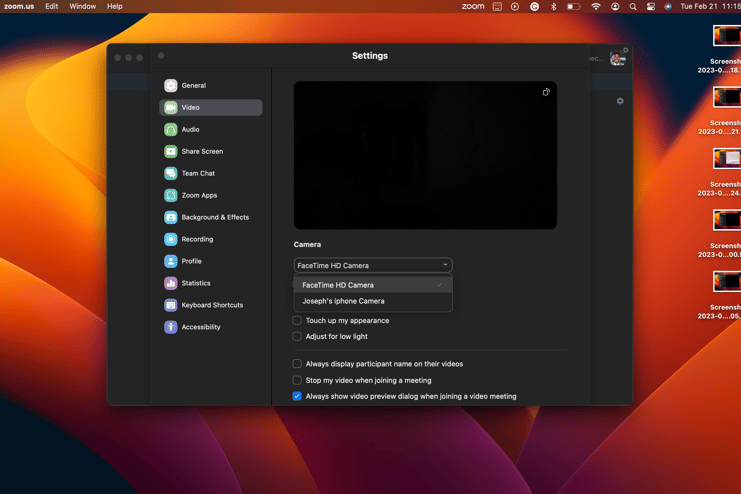Click the Zoom Apps sidebar icon

click(171, 195)
